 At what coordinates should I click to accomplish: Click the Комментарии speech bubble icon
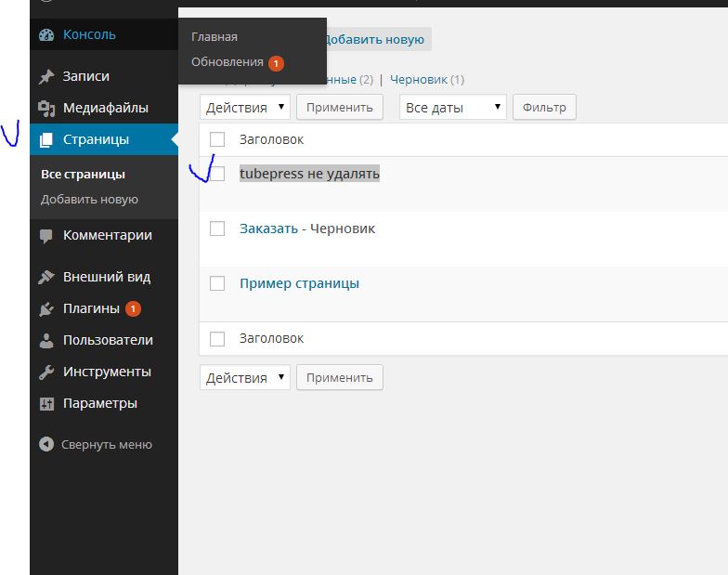coord(46,236)
